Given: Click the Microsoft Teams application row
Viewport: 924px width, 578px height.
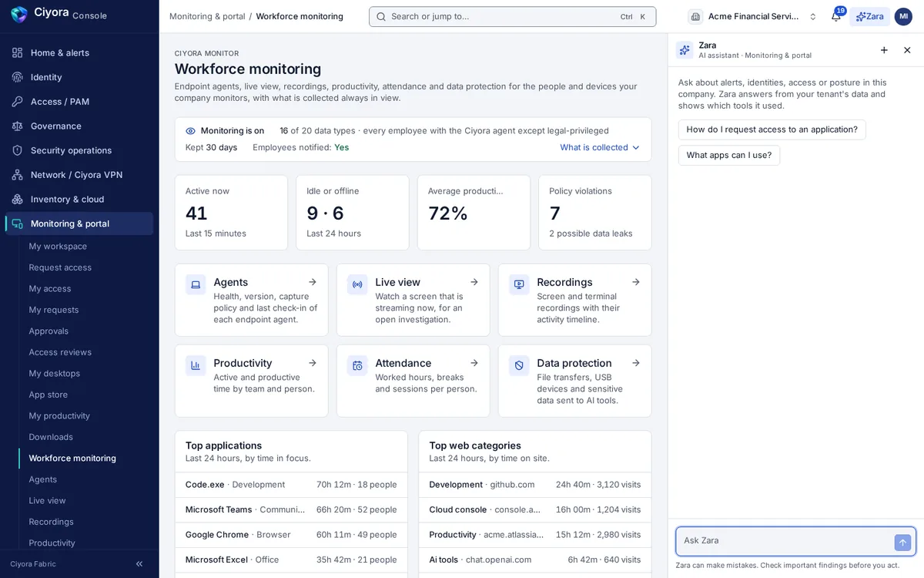Looking at the screenshot, I should click(291, 510).
